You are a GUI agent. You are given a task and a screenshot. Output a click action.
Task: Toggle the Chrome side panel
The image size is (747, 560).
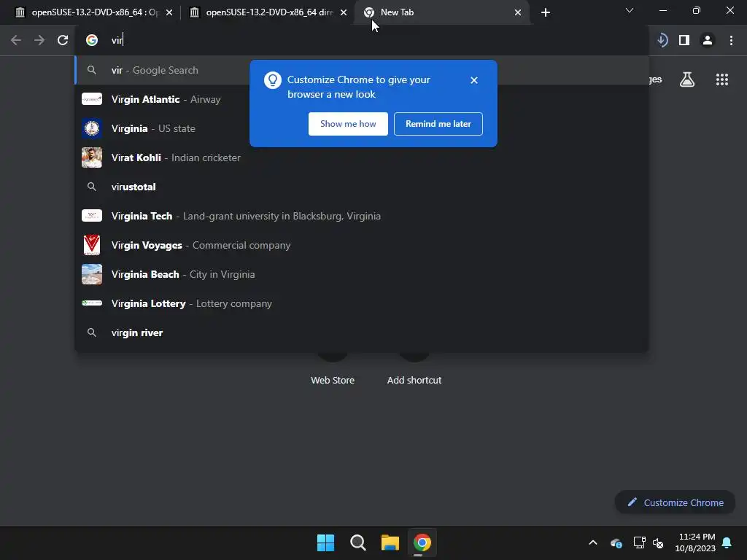(x=684, y=41)
